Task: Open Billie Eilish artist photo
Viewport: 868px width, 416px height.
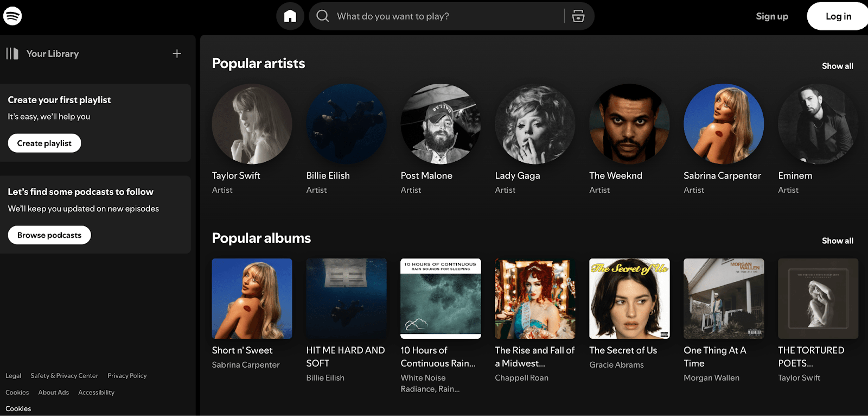Action: point(346,124)
